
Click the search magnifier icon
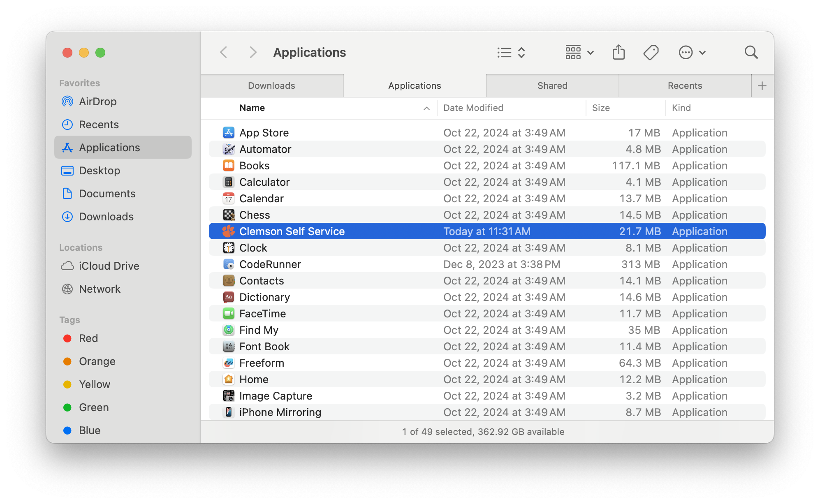click(x=751, y=52)
